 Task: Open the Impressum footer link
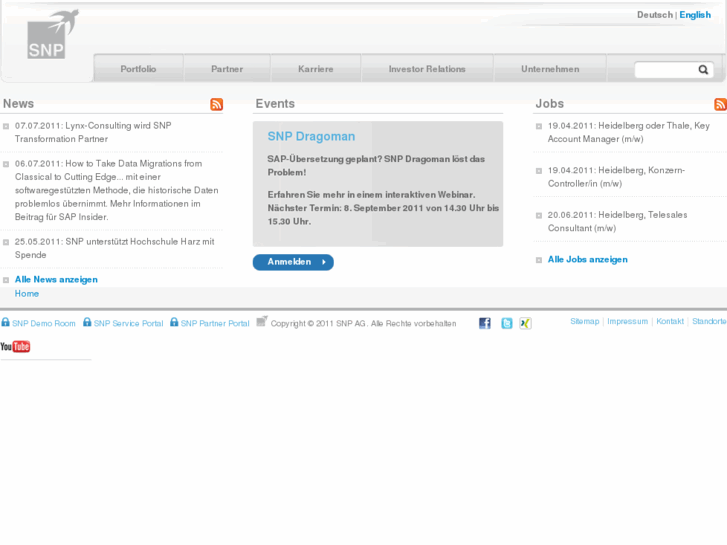tap(627, 321)
